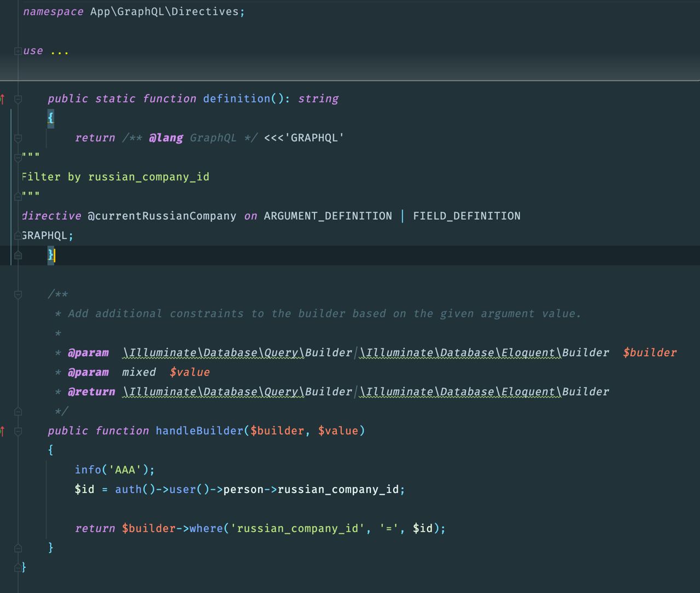Viewport: 700px width, 593px height.
Task: Click the fold end marker at definition's closing brace
Action: click(x=18, y=255)
